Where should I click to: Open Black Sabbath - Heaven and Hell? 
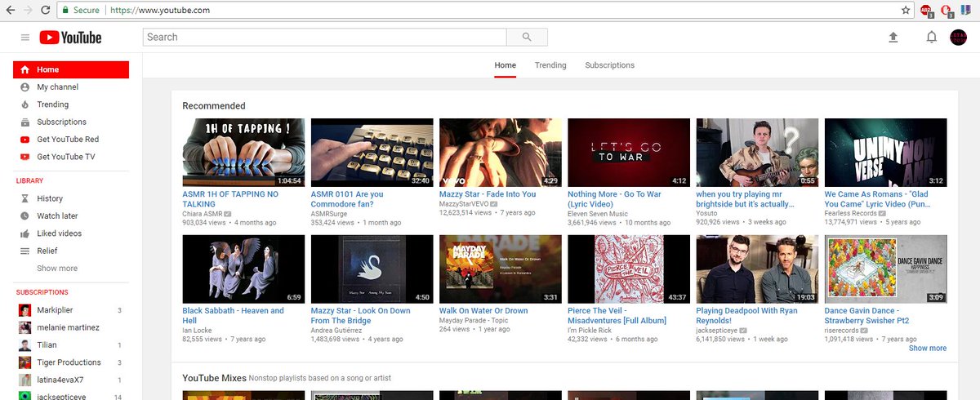(x=233, y=316)
